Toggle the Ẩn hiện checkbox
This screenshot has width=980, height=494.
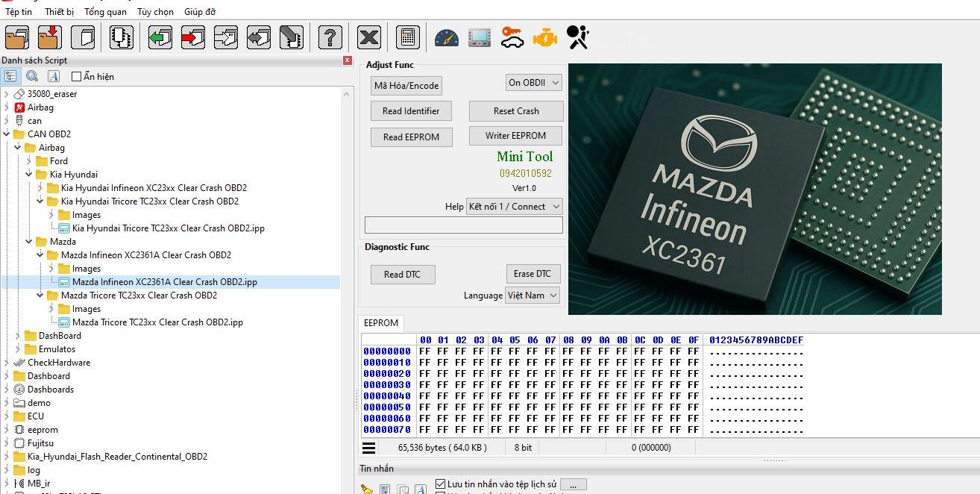(76, 76)
